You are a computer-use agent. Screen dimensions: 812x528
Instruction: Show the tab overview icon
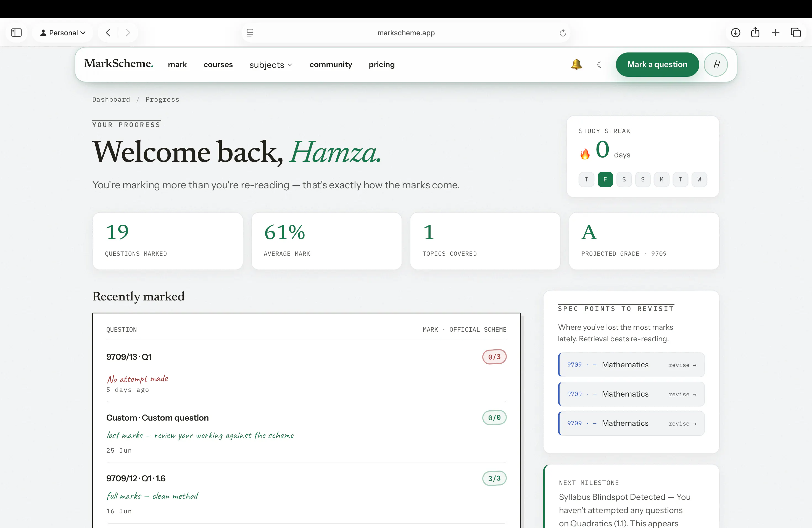point(796,33)
